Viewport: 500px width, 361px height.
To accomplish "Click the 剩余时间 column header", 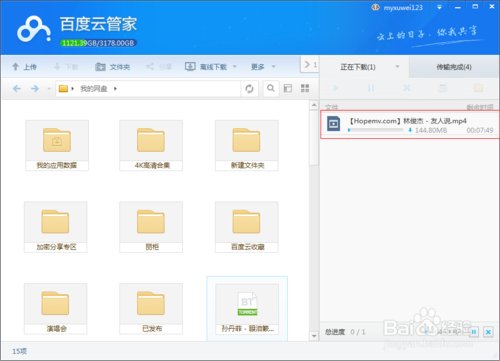I will tap(480, 107).
